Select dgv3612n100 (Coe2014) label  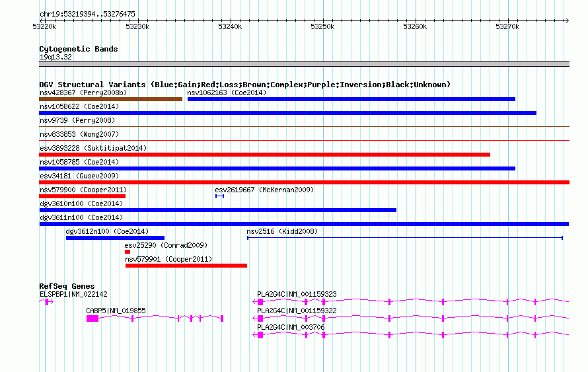[107, 231]
